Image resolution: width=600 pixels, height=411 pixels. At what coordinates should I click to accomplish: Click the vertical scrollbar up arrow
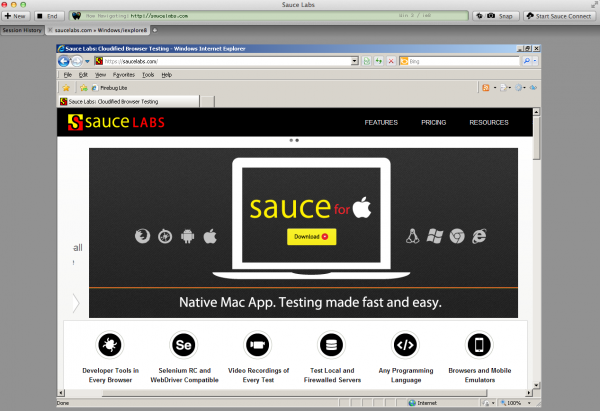click(x=536, y=112)
